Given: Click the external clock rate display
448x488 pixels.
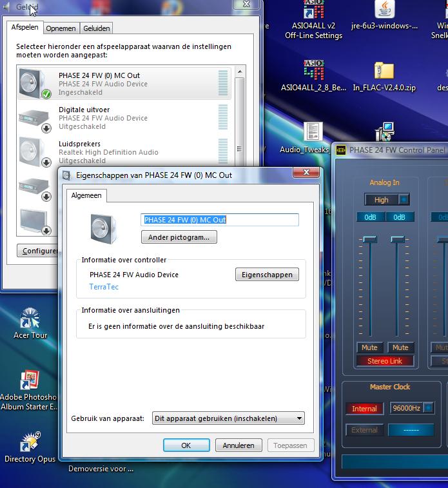Looking at the screenshot, I should coord(411,430).
